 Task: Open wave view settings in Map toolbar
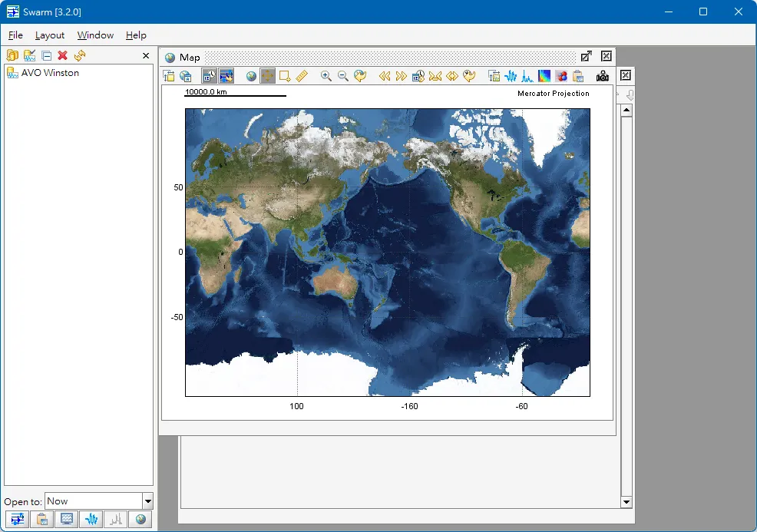pos(494,76)
